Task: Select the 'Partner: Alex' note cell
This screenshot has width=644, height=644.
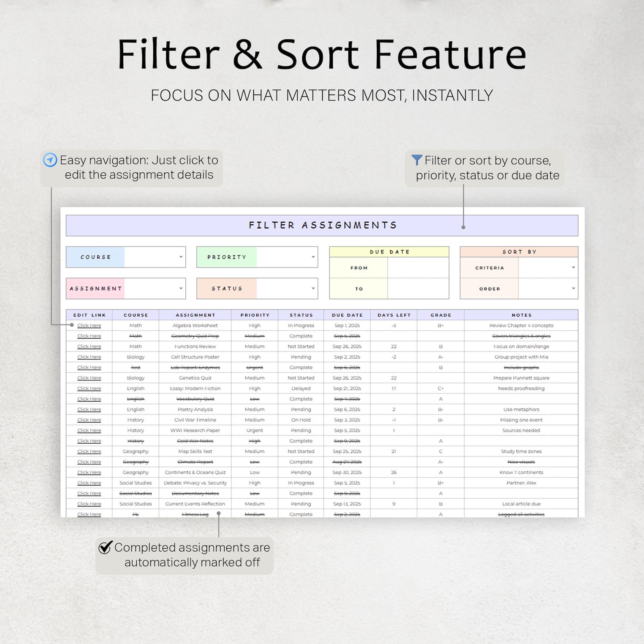Action: click(522, 483)
